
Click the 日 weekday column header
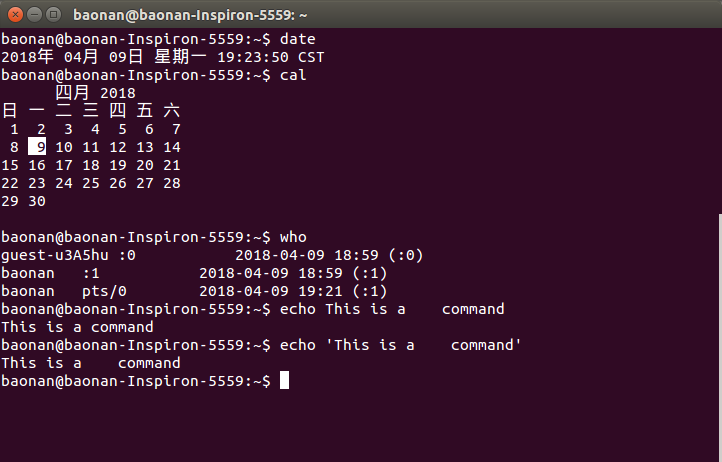pyautogui.click(x=10, y=111)
